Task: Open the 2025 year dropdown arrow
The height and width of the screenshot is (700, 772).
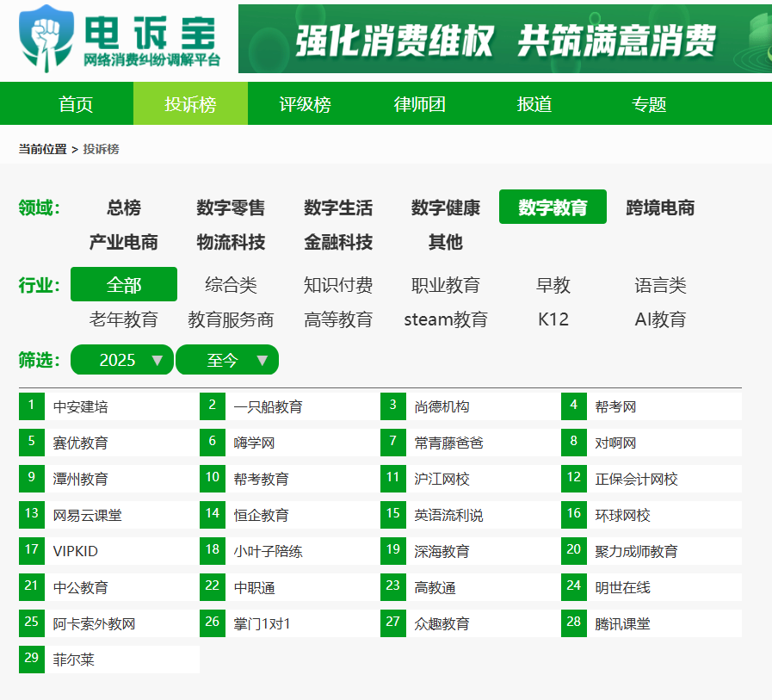Action: coord(157,360)
